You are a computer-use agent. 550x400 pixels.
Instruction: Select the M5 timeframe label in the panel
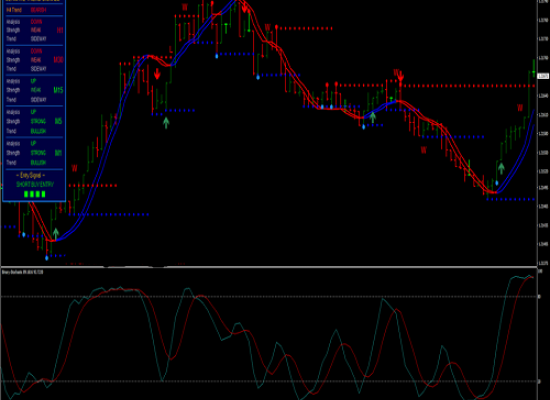click(58, 121)
